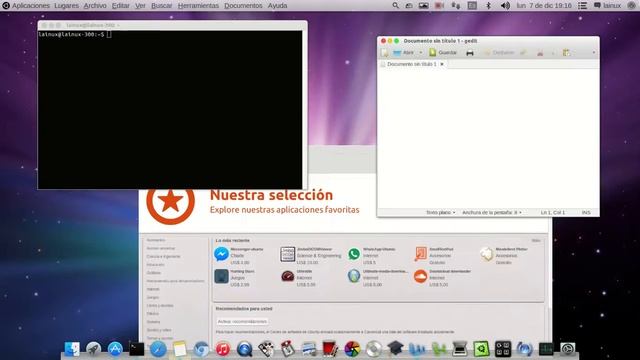The image size is (640, 360).
Task: Click the list icon next to the clock
Action: click(582, 6)
